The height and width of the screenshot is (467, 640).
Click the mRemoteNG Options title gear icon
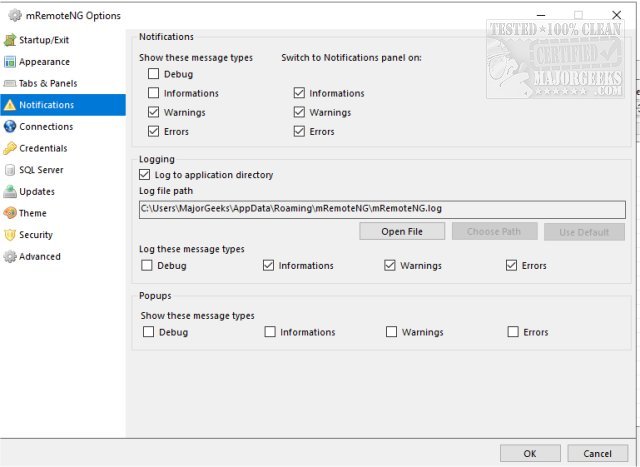[15, 16]
